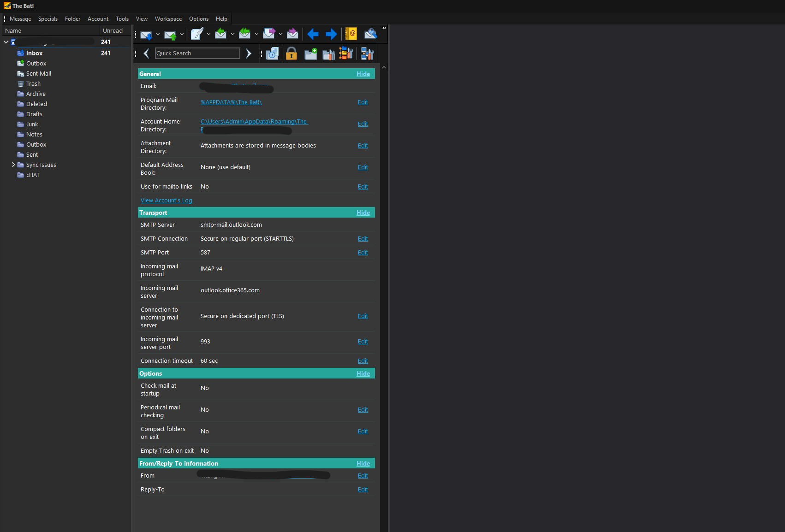Screen dimensions: 785x532
Task: Show more toolbar items via double chevron
Action: [x=384, y=28]
